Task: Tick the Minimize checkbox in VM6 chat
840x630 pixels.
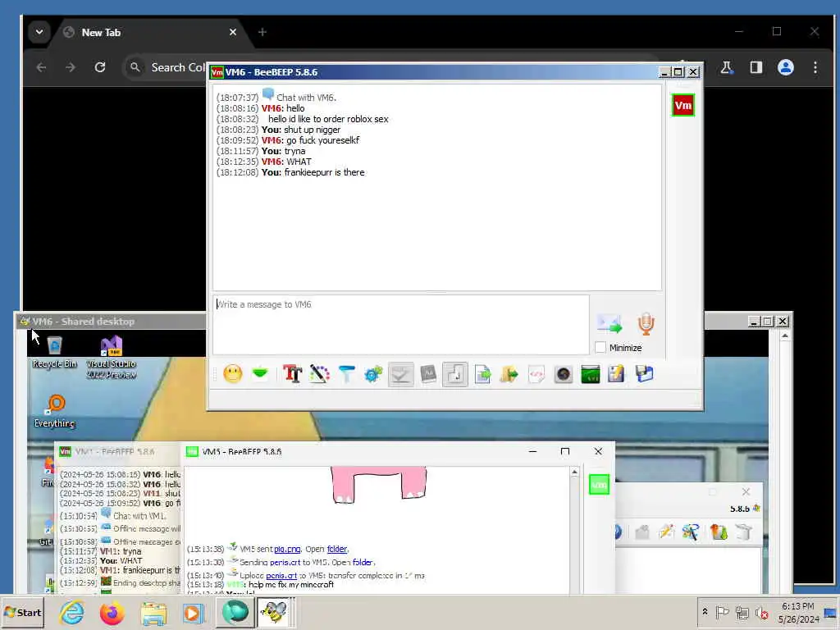Action: coord(600,348)
